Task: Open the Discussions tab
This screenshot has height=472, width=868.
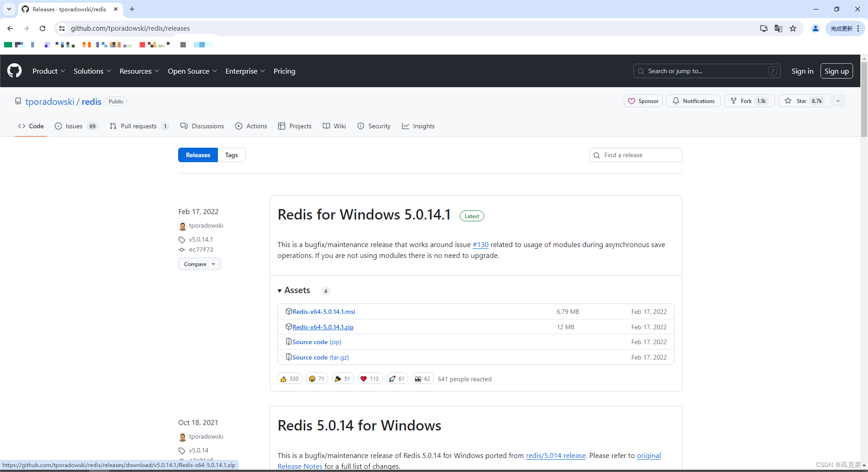Action: 202,126
